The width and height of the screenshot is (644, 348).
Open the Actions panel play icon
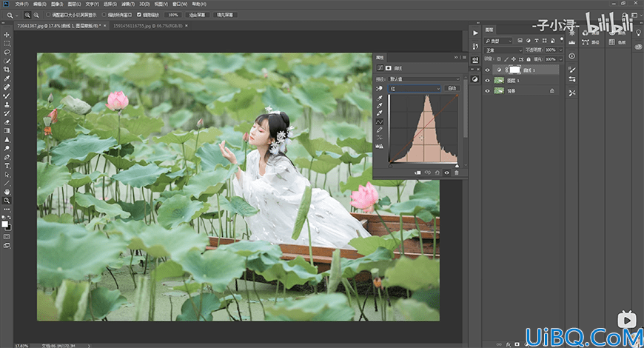475,33
